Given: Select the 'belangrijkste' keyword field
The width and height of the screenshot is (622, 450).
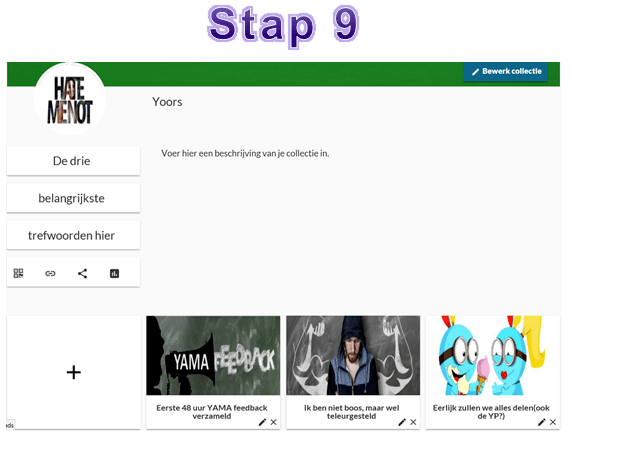Looking at the screenshot, I should click(73, 198).
